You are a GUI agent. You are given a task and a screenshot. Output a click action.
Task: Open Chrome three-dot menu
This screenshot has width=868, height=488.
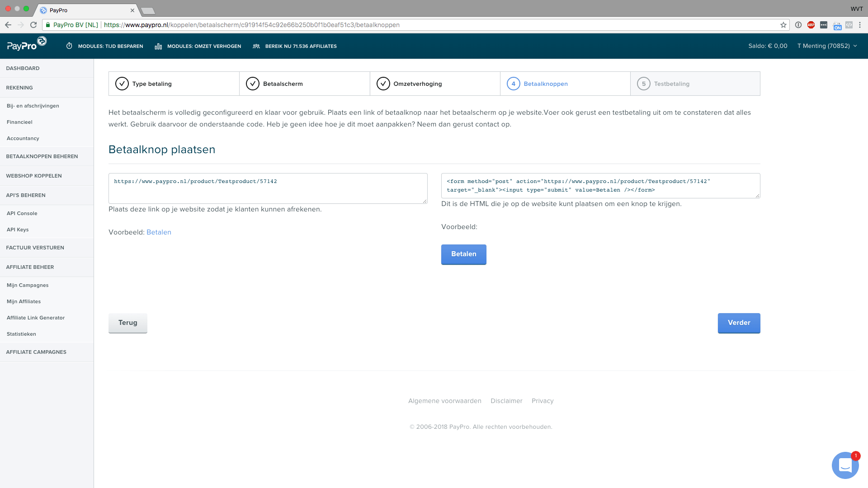click(x=860, y=25)
